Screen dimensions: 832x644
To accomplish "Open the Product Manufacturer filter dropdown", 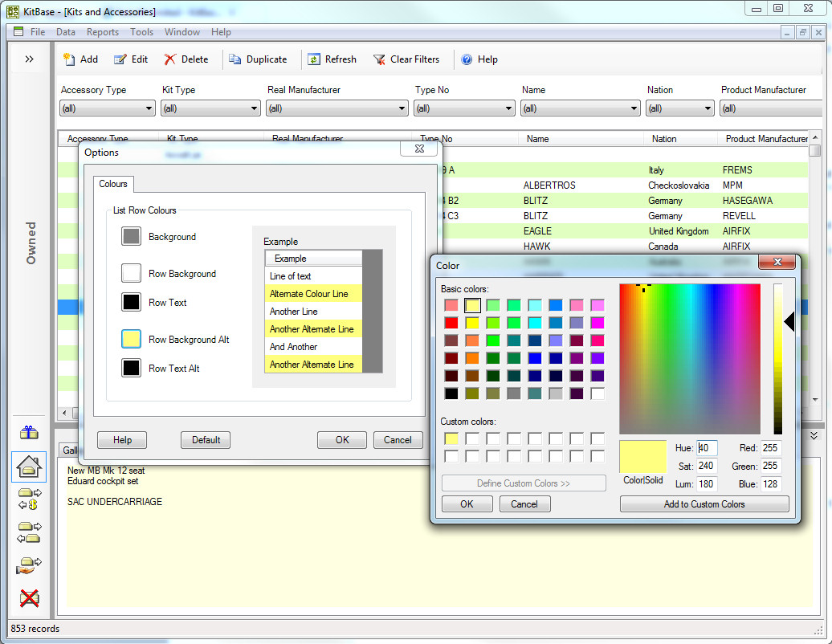I will click(772, 108).
